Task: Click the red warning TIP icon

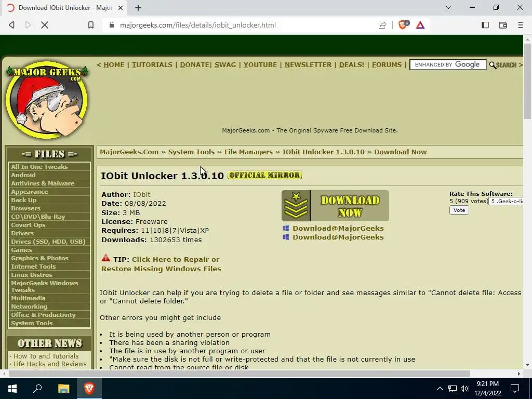Action: point(106,258)
